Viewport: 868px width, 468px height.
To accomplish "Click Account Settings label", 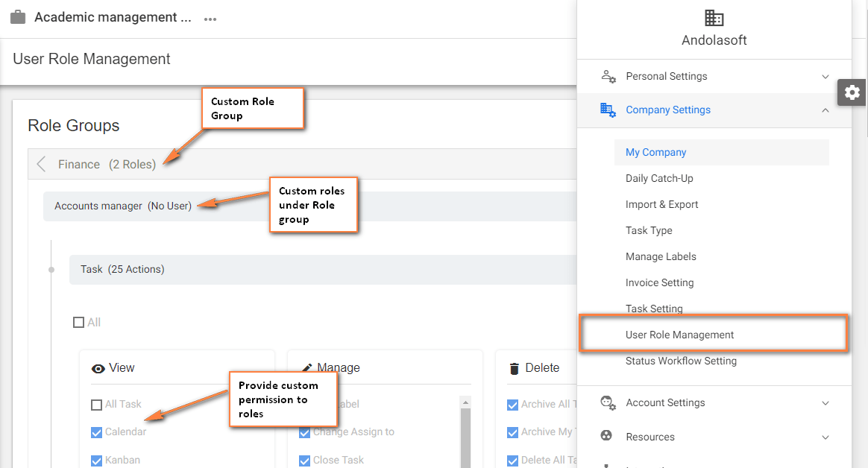I will pyautogui.click(x=665, y=402).
